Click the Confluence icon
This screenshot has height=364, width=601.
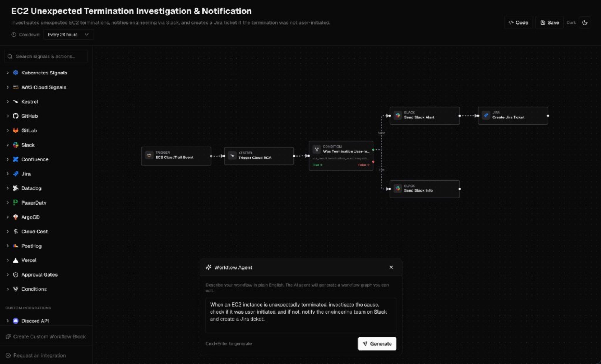[x=16, y=159]
